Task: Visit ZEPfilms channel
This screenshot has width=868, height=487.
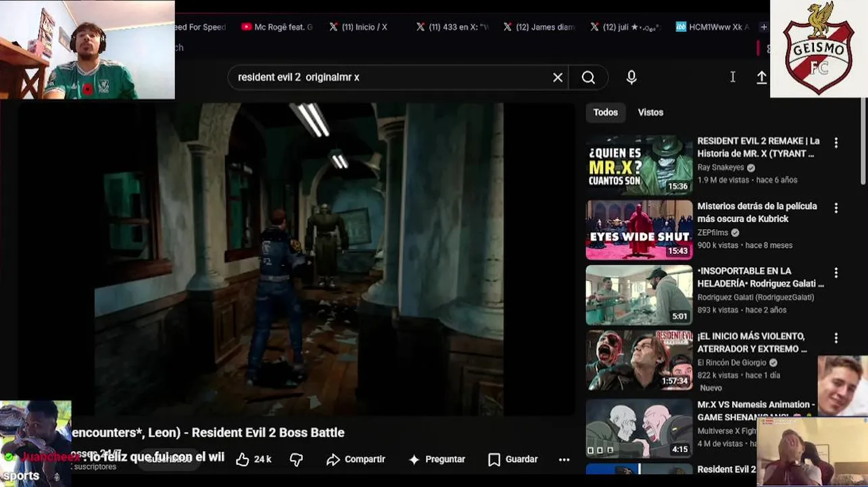Action: click(713, 233)
